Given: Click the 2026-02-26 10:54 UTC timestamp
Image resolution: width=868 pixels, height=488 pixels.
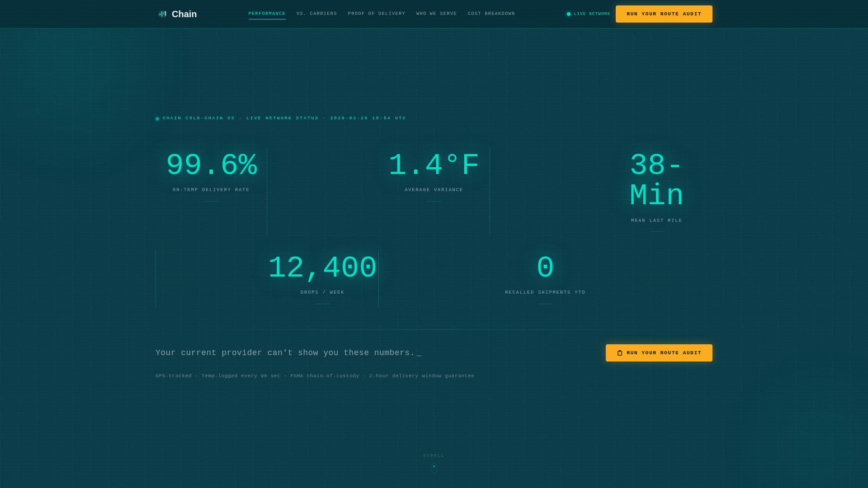Looking at the screenshot, I should [368, 118].
